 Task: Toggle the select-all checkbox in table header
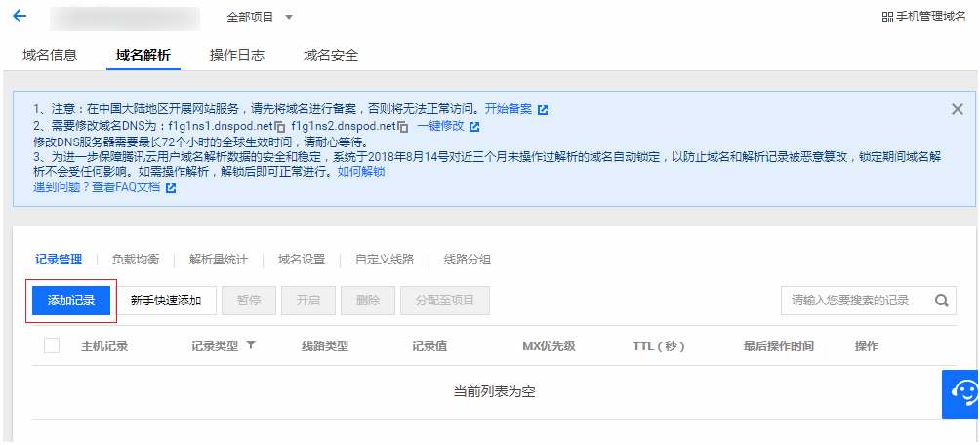pyautogui.click(x=52, y=345)
